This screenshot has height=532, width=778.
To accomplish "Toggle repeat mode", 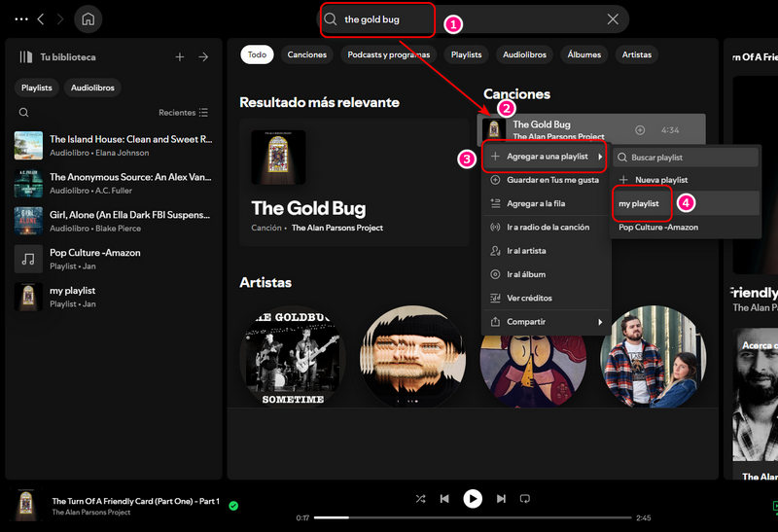I will pos(525,499).
